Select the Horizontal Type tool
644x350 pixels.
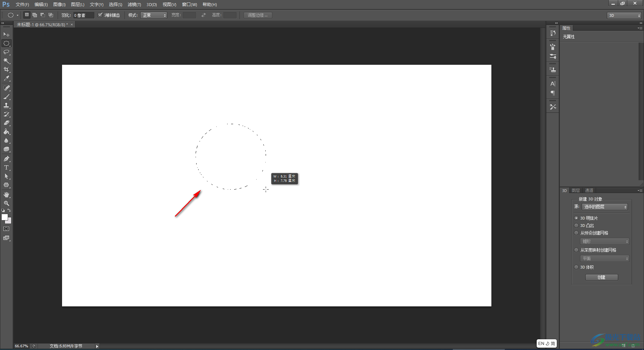6,167
